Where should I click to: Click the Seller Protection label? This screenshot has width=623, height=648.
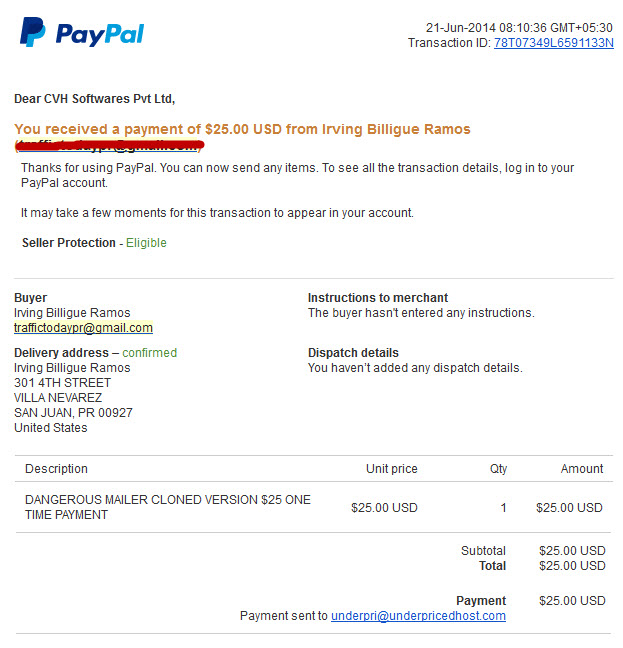tap(69, 243)
